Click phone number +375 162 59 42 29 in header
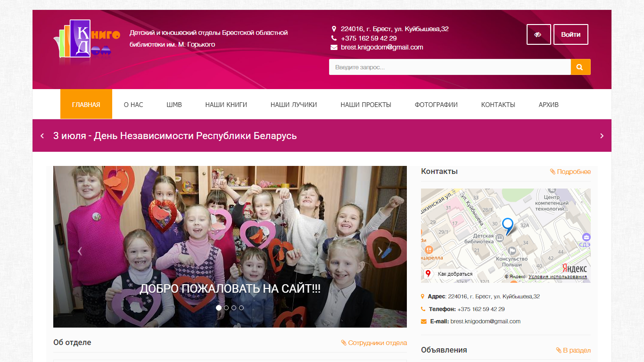The image size is (644, 362). [369, 38]
